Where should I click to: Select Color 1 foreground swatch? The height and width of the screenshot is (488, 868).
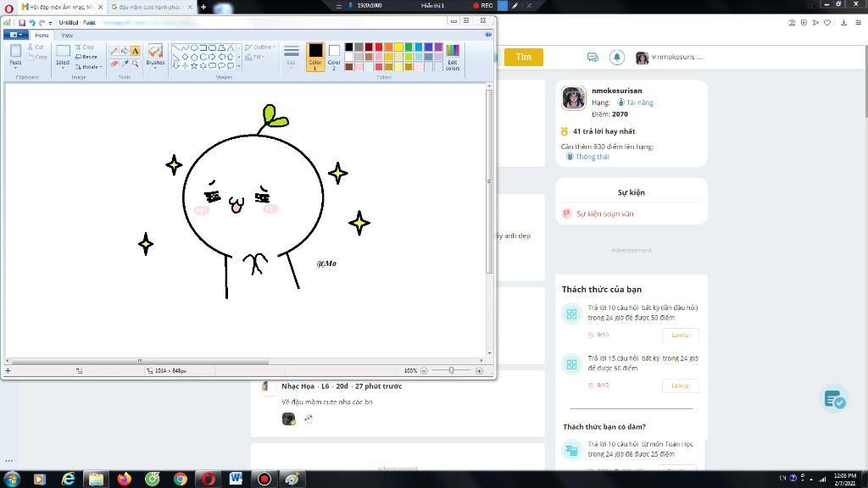pos(315,57)
